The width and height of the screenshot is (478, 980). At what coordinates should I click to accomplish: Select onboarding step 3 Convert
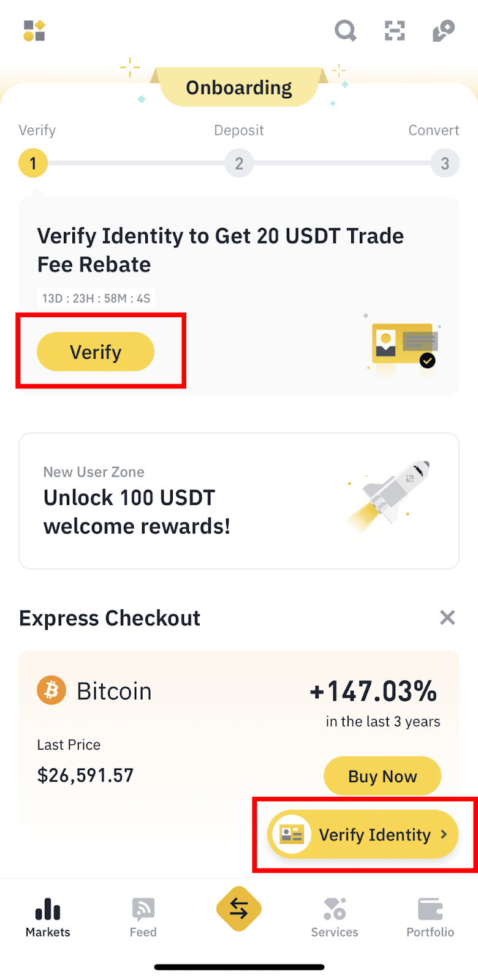tap(445, 163)
